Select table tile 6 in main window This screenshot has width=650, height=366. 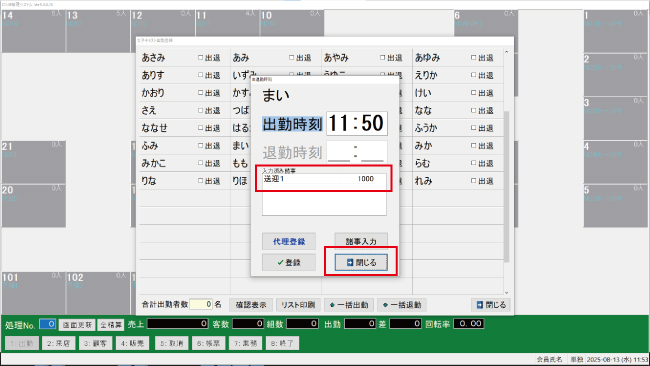pyautogui.click(x=485, y=24)
